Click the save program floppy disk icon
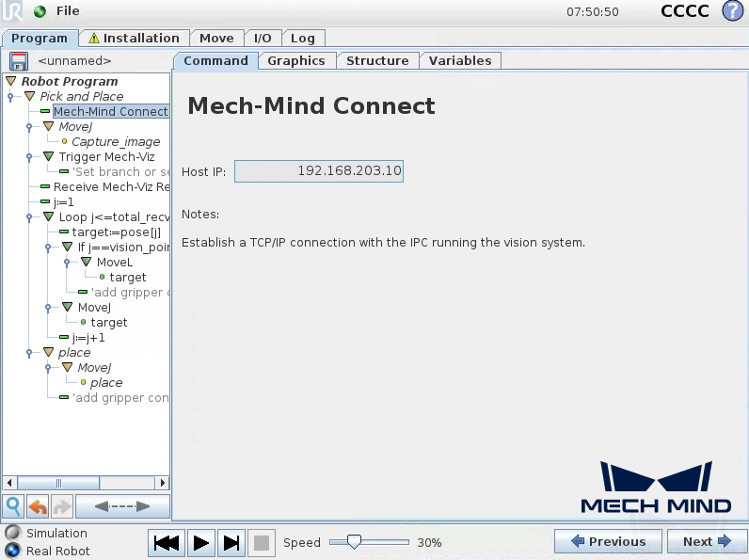The width and height of the screenshot is (749, 560). (x=19, y=61)
